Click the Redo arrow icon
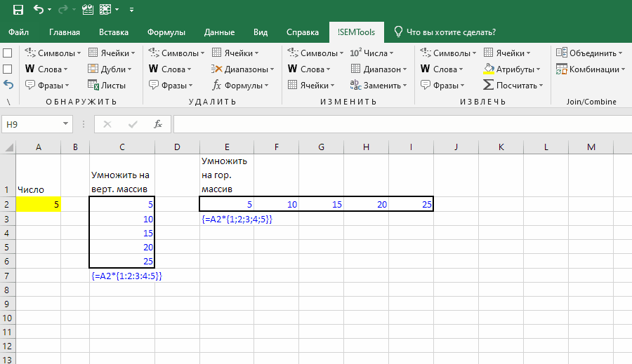 [x=63, y=9]
